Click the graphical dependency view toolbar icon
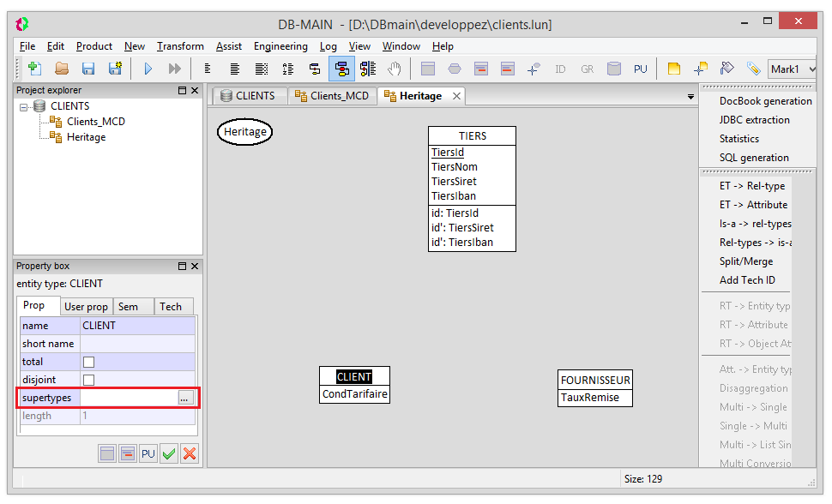Screen dimensions: 832x504 point(368,69)
